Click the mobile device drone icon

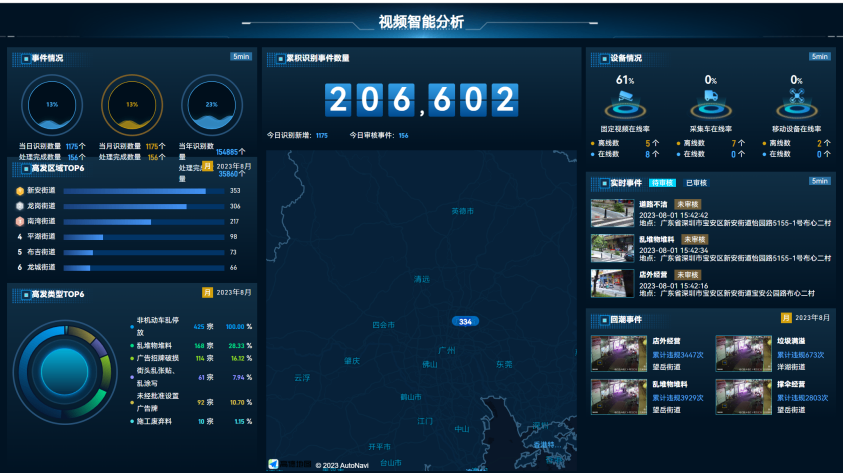796,100
